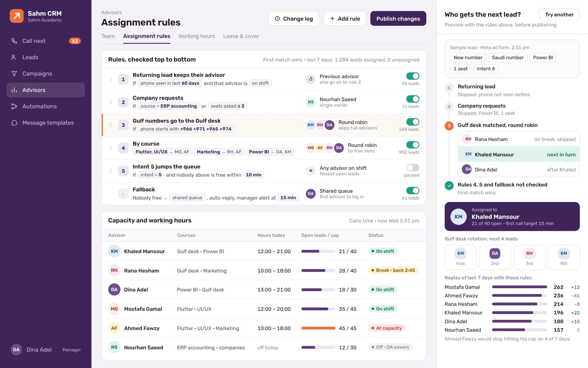Toggle the Company requests rule switch
The height and width of the screenshot is (368, 588).
coord(413,99)
